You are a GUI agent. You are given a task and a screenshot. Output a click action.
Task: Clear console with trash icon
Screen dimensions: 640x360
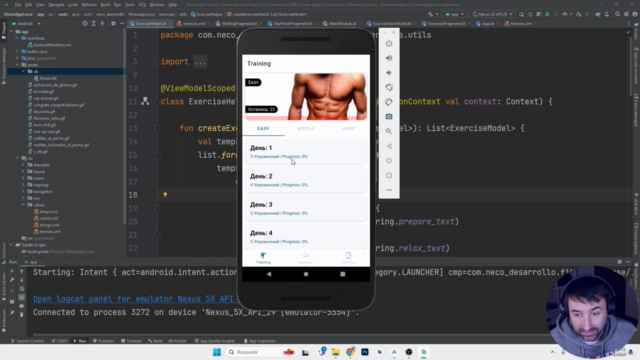pyautogui.click(x=22, y=315)
